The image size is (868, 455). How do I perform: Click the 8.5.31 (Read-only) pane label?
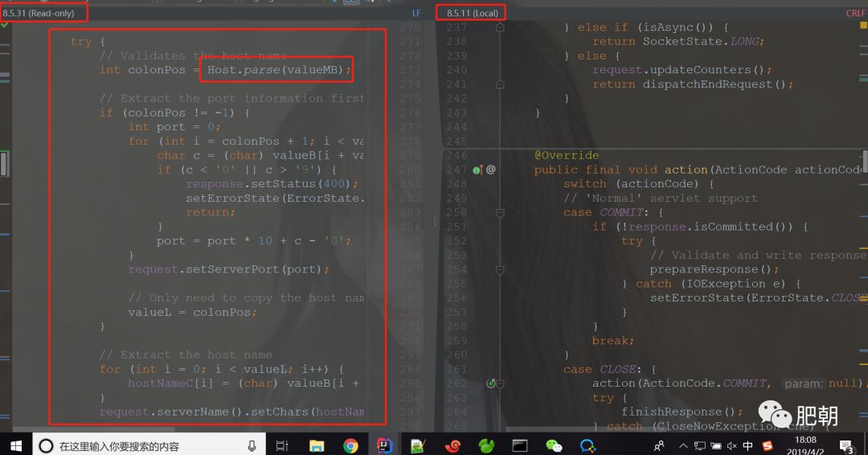(x=39, y=13)
